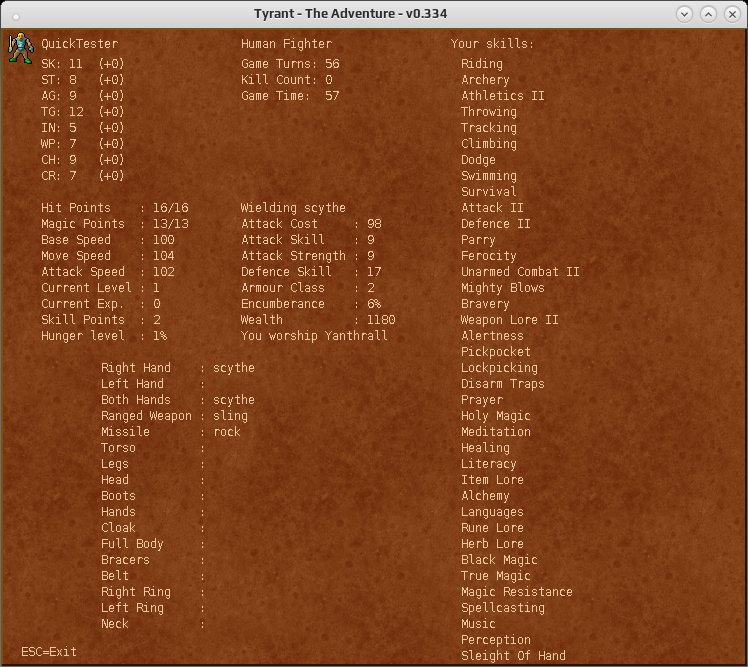This screenshot has height=667, width=748.
Task: Select the 'Archery' skill
Action: click(x=485, y=80)
